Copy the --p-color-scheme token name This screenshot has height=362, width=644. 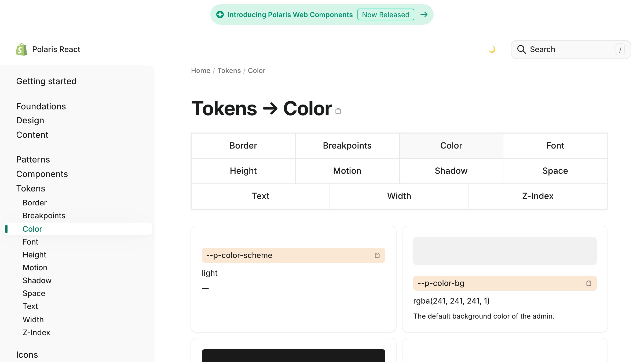coord(377,255)
